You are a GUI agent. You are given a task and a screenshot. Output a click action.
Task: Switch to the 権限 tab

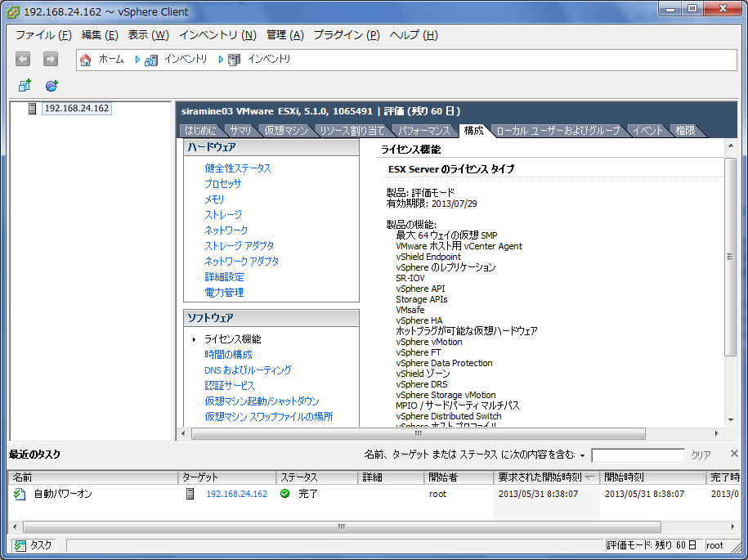click(685, 131)
